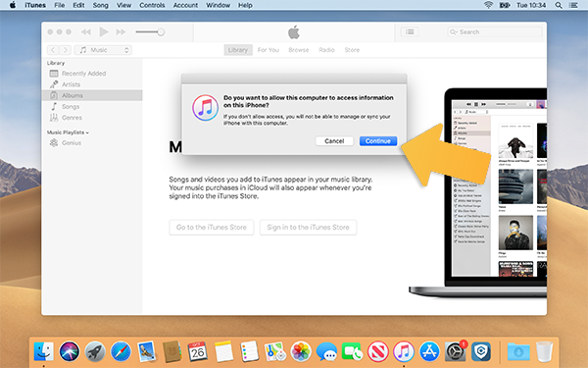The width and height of the screenshot is (588, 368).
Task: Select Recently Added in the sidebar
Action: (x=92, y=74)
